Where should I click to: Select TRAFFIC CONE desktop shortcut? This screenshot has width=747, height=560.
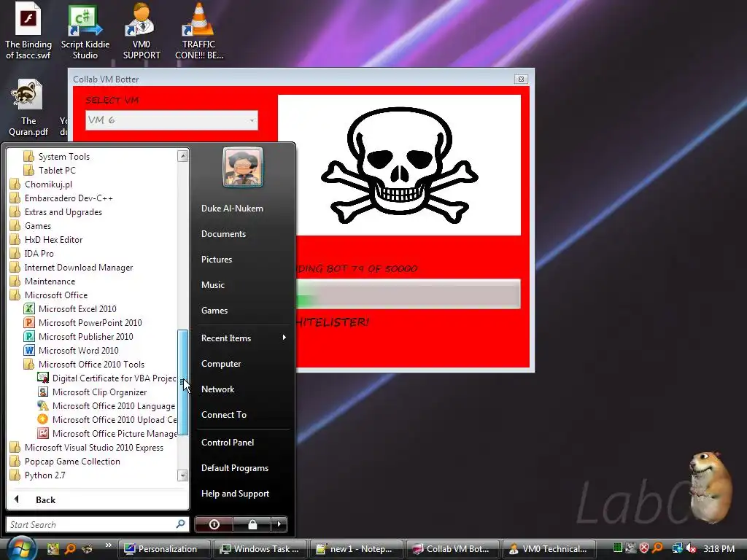[x=198, y=31]
